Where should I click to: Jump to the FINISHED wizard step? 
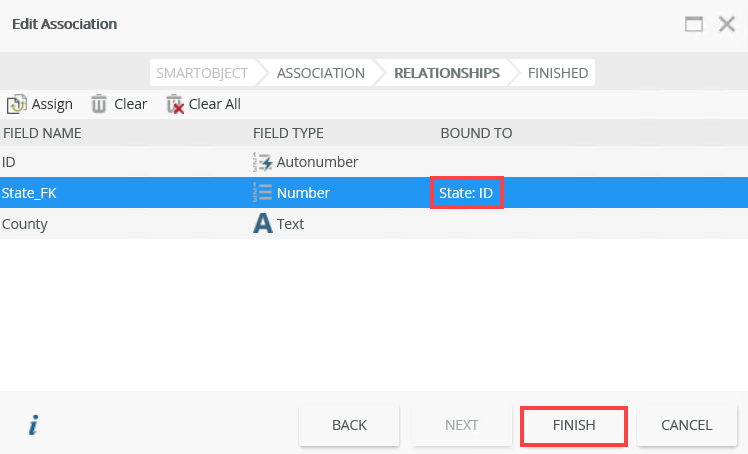[558, 73]
